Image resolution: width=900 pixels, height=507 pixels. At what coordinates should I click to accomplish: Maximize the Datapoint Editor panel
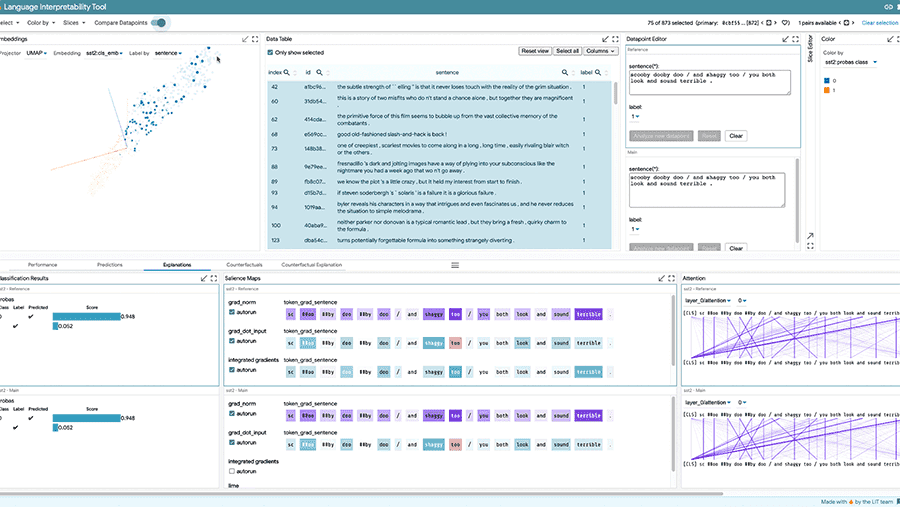(x=795, y=39)
